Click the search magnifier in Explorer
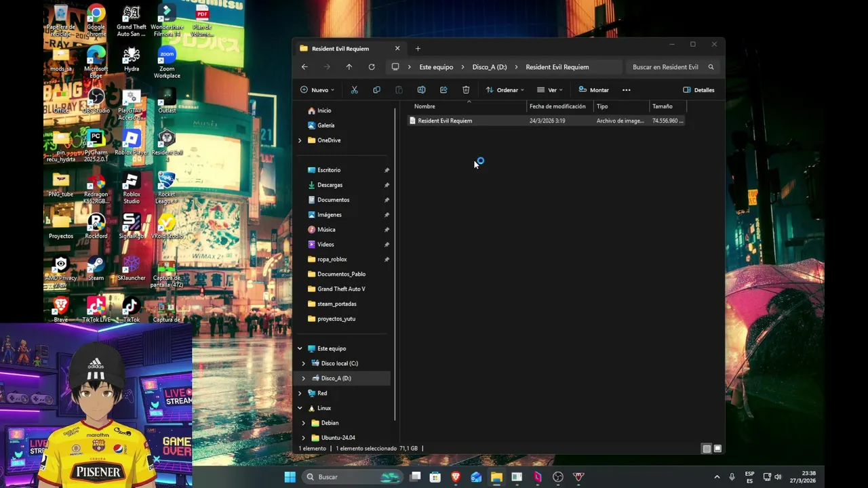Viewport: 868px width, 488px height. tap(711, 67)
